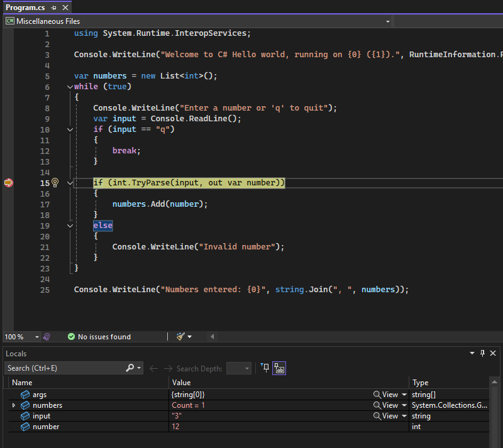Click the green check health indicator icon
The height and width of the screenshot is (448, 503).
pyautogui.click(x=71, y=336)
